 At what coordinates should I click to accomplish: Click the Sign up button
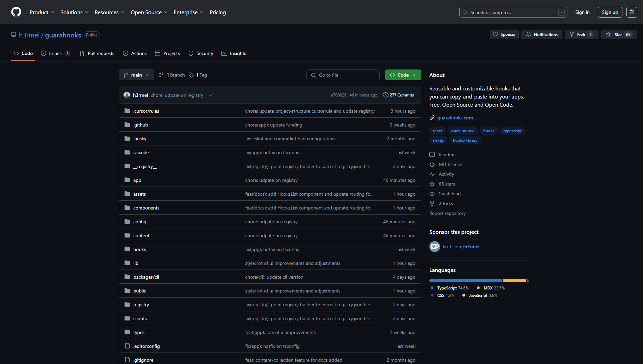(610, 12)
